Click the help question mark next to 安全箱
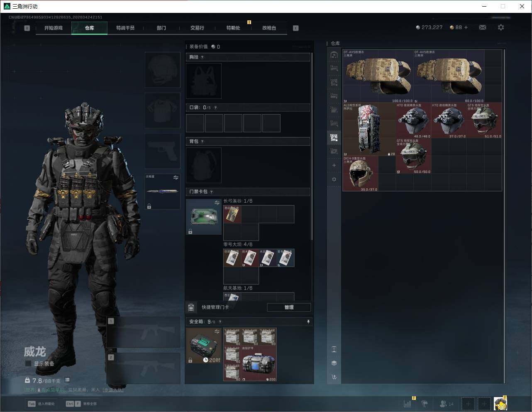Screen dimensions: 532x412 pos(220,321)
